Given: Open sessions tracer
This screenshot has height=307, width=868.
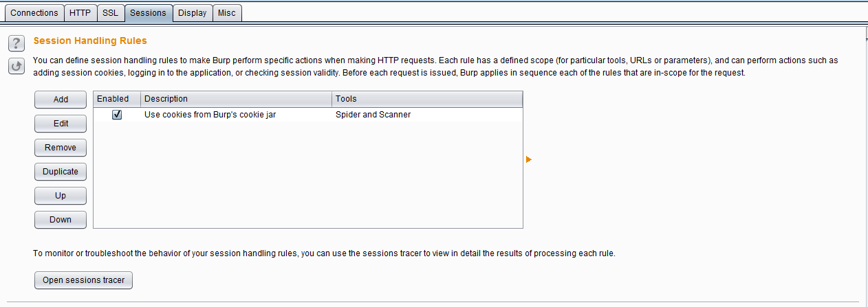Looking at the screenshot, I should tap(83, 280).
